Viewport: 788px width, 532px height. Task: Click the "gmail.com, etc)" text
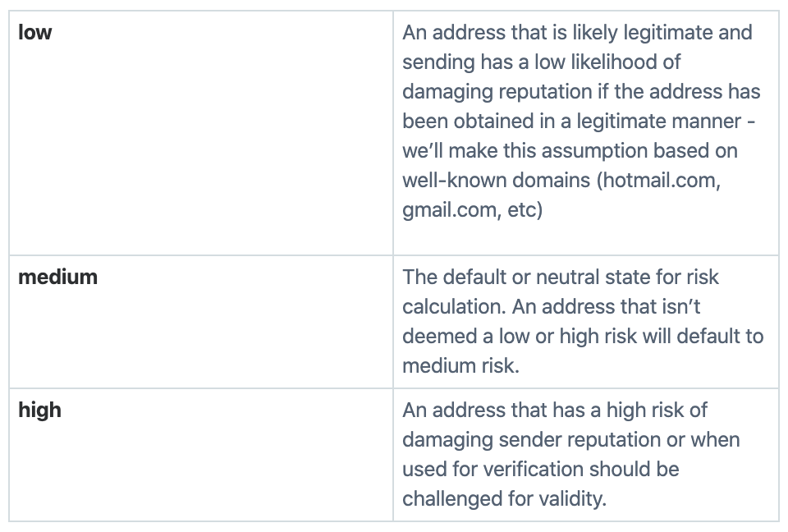[x=473, y=210]
